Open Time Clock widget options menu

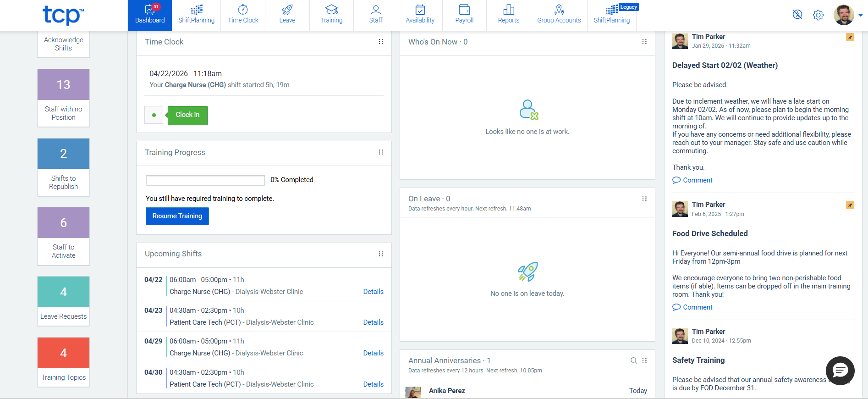(x=381, y=42)
